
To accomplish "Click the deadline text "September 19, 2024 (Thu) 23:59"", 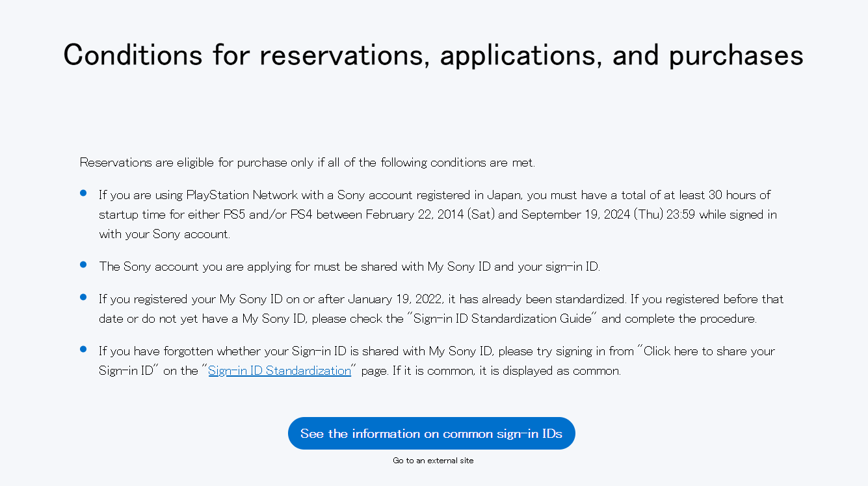I will (x=608, y=215).
